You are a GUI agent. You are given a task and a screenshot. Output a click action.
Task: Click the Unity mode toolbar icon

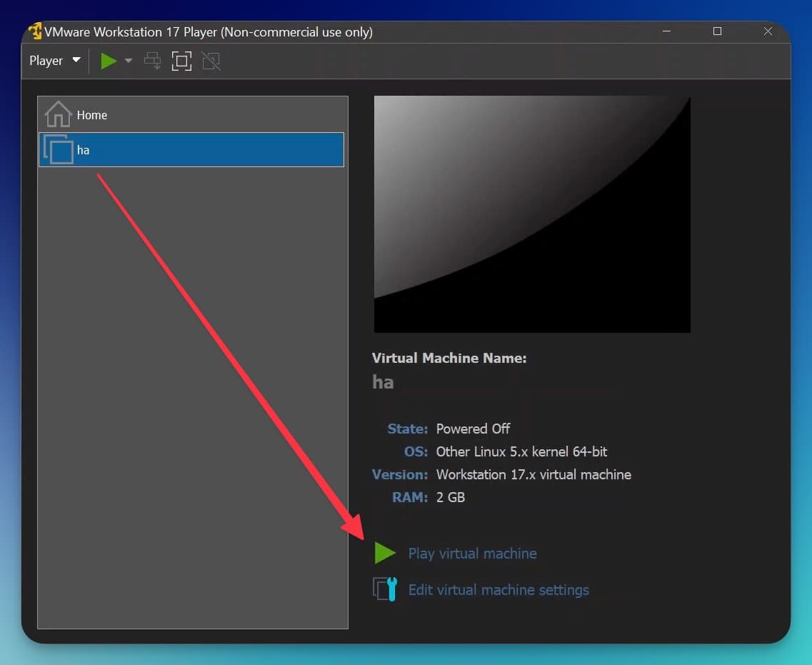point(210,61)
